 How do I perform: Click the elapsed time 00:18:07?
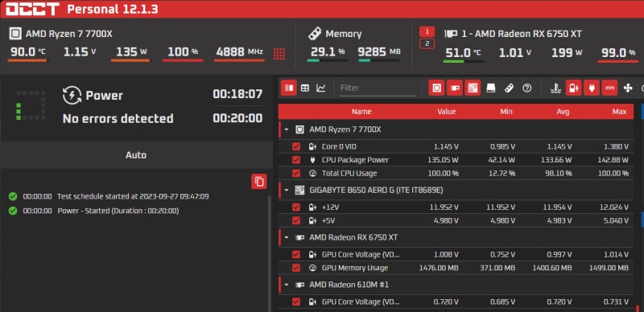[237, 94]
